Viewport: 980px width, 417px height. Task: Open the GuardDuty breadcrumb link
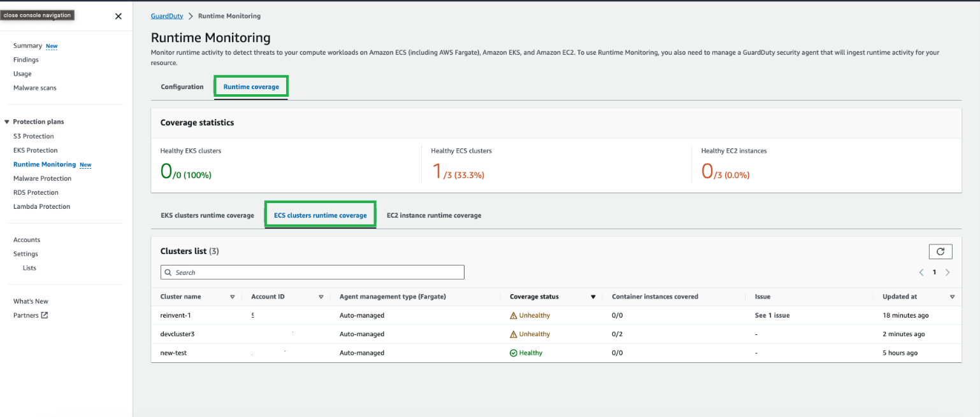[x=166, y=16]
